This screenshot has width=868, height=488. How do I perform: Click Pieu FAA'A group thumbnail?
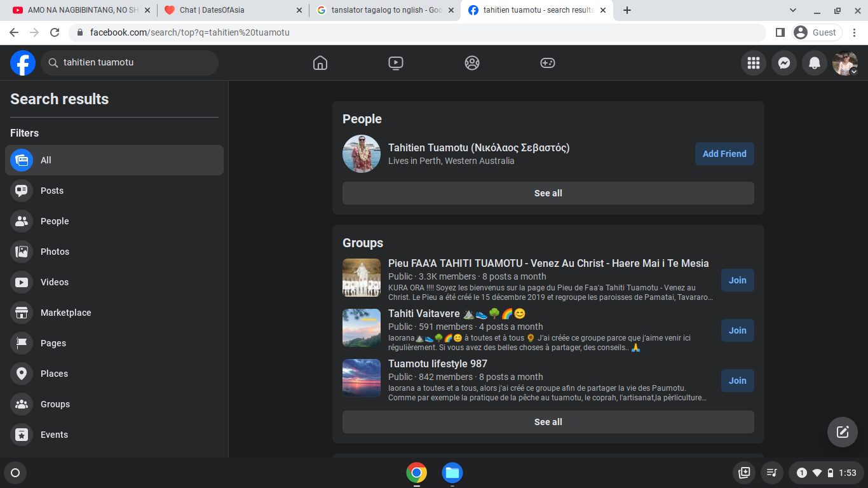pyautogui.click(x=362, y=278)
